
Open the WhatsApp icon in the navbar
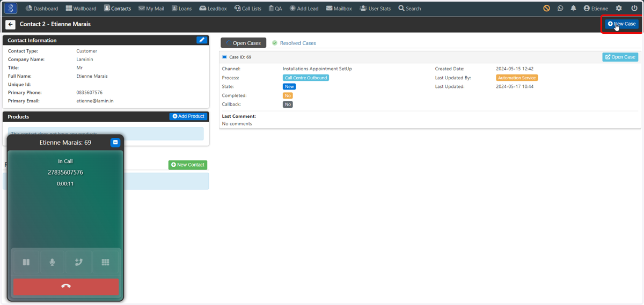click(560, 9)
